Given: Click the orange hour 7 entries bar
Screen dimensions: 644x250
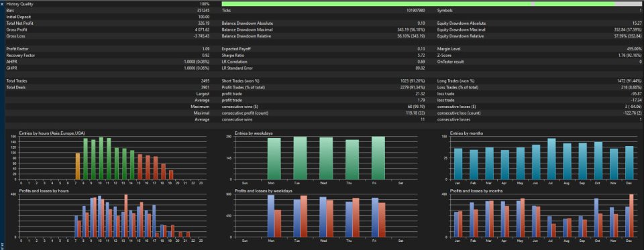Looking at the screenshot, I should tap(78, 166).
